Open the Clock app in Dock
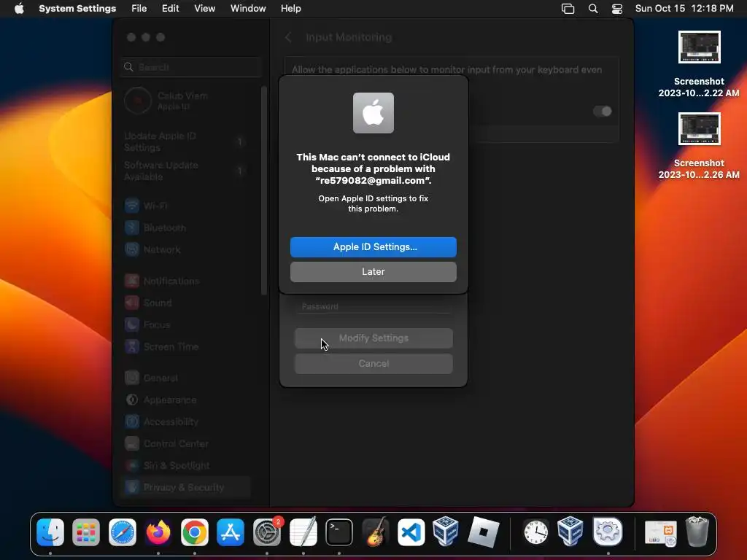 tap(536, 532)
